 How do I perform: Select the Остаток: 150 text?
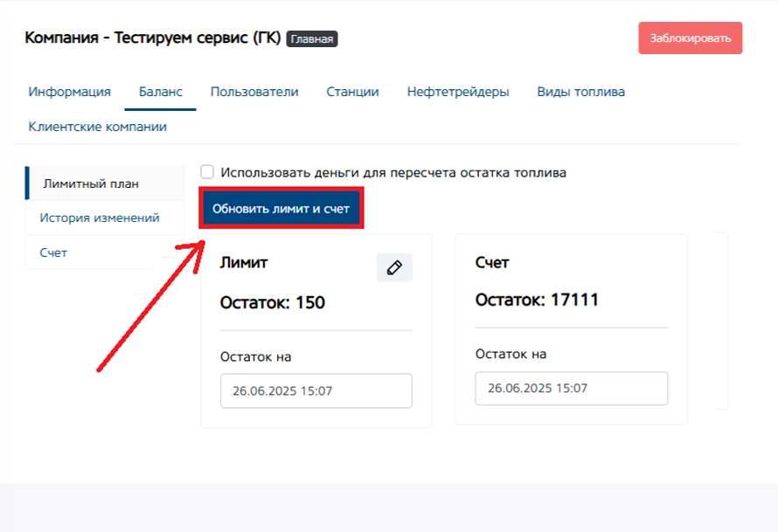[273, 302]
